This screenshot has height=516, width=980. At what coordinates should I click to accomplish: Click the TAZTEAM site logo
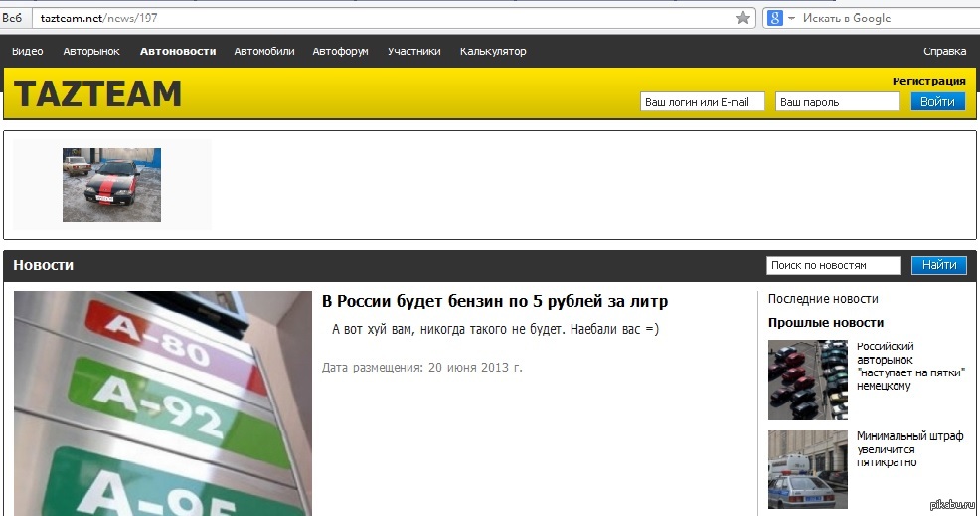pyautogui.click(x=97, y=93)
